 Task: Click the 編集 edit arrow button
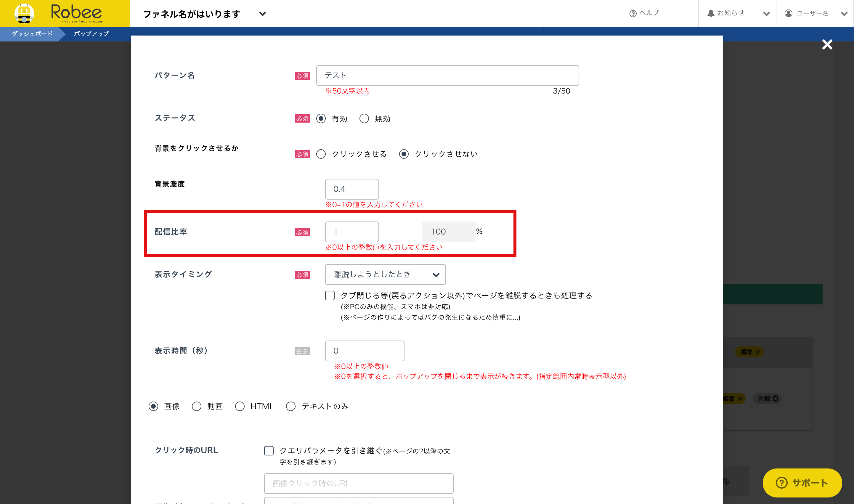[750, 352]
